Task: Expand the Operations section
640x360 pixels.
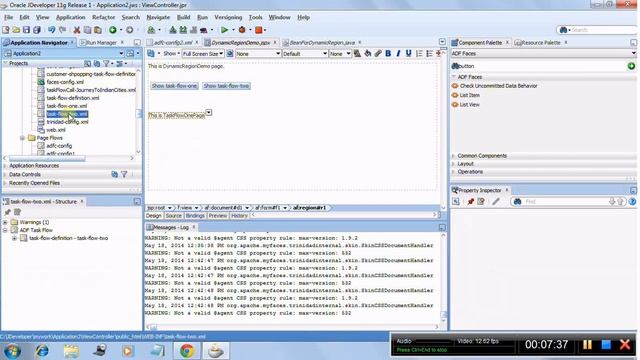Action: pyautogui.click(x=454, y=172)
